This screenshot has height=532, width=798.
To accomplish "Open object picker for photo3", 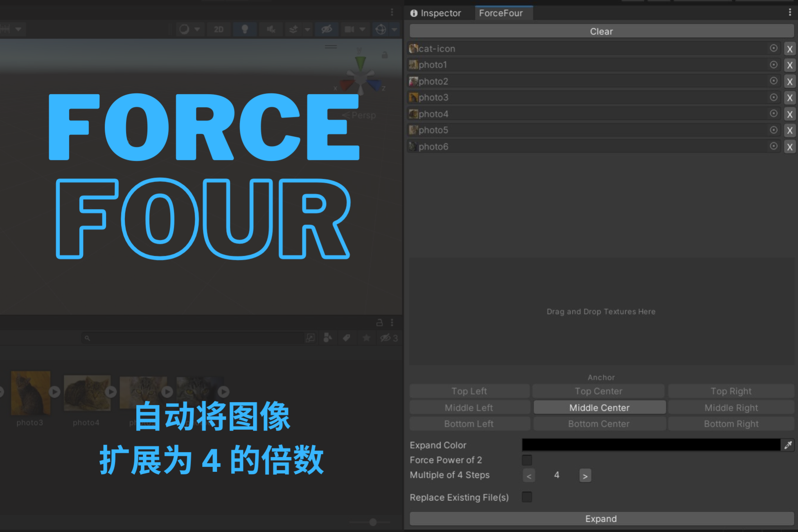I will (773, 97).
